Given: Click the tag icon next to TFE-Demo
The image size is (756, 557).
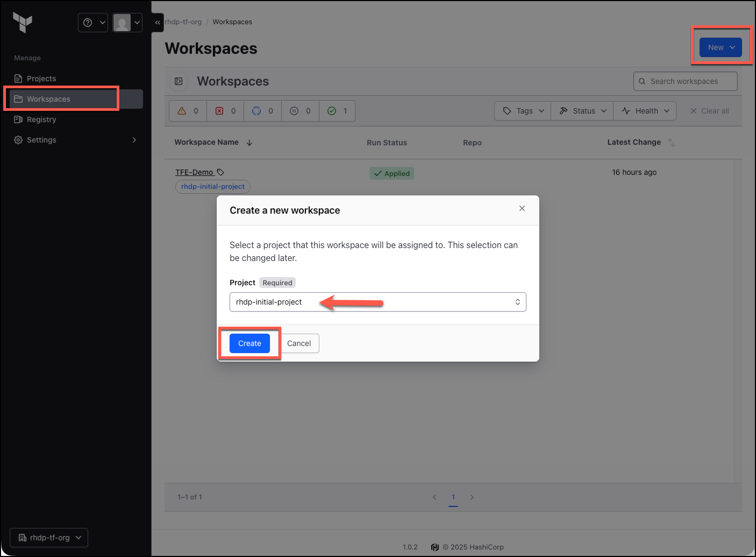Looking at the screenshot, I should (220, 172).
